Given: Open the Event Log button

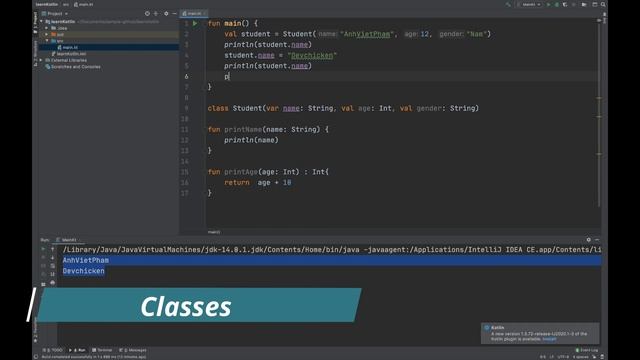Looking at the screenshot, I should [587, 350].
